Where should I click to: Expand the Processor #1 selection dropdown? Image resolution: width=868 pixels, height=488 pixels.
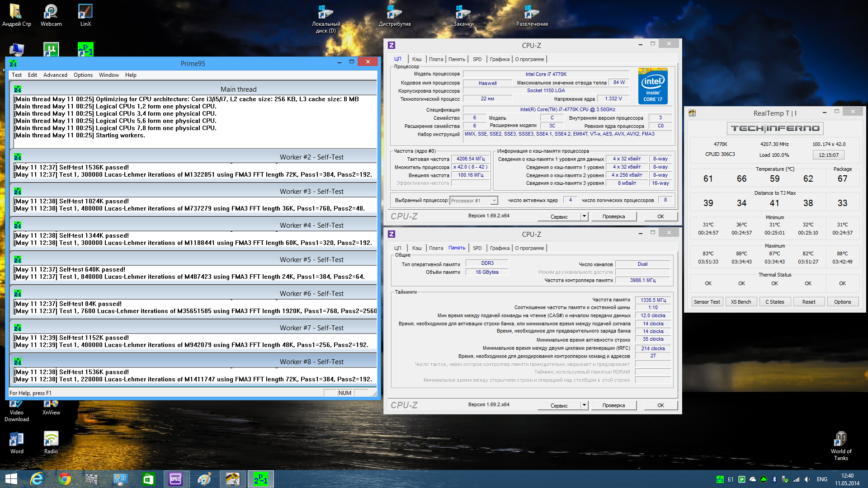click(494, 201)
